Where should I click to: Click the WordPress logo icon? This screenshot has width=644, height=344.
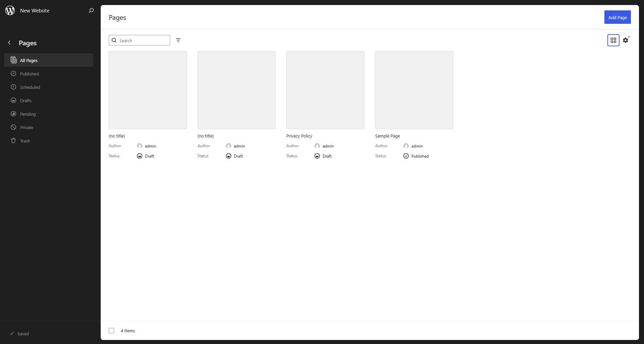pos(10,10)
